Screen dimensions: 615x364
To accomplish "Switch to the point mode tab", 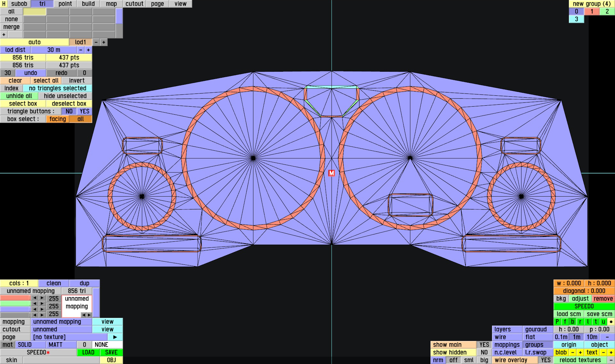I will click(x=65, y=4).
